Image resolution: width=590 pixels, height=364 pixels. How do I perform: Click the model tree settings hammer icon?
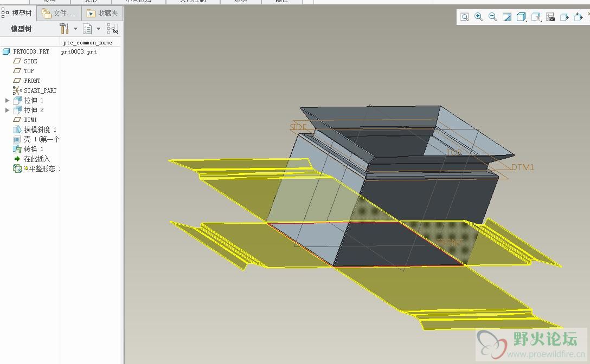tap(64, 29)
